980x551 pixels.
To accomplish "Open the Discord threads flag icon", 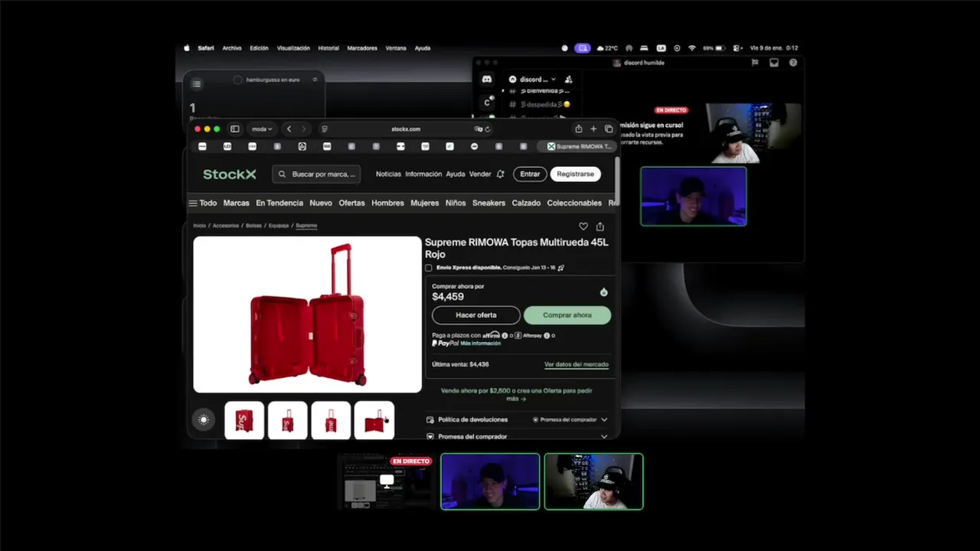I will (755, 63).
